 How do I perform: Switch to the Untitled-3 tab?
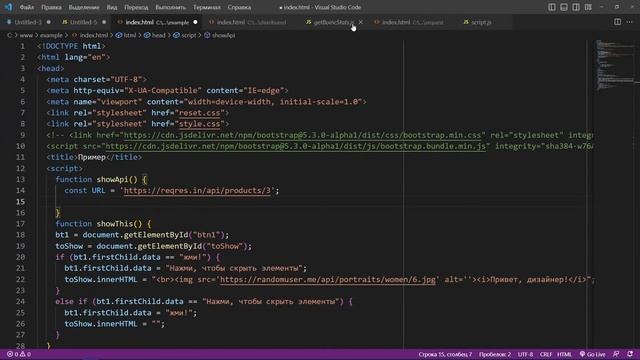[27, 22]
